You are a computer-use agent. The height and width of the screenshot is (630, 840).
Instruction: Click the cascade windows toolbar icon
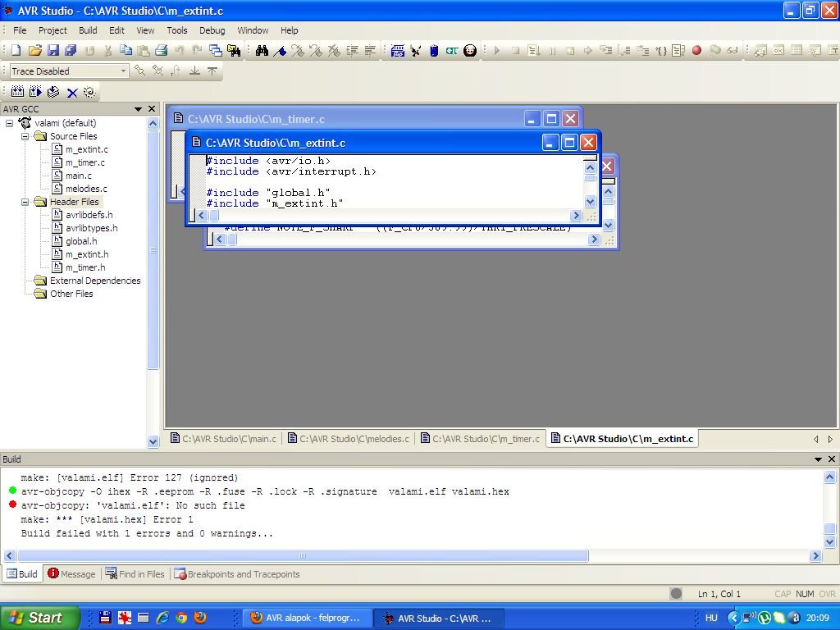tap(216, 50)
